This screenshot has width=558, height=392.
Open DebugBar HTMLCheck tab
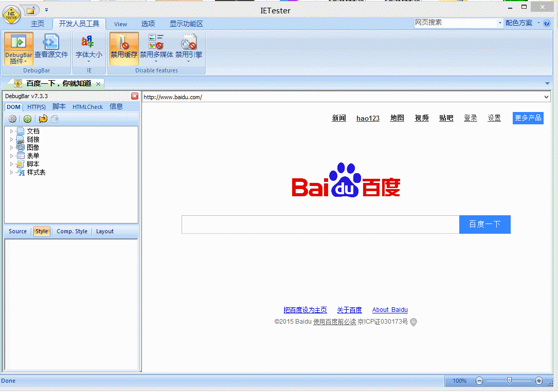[87, 107]
